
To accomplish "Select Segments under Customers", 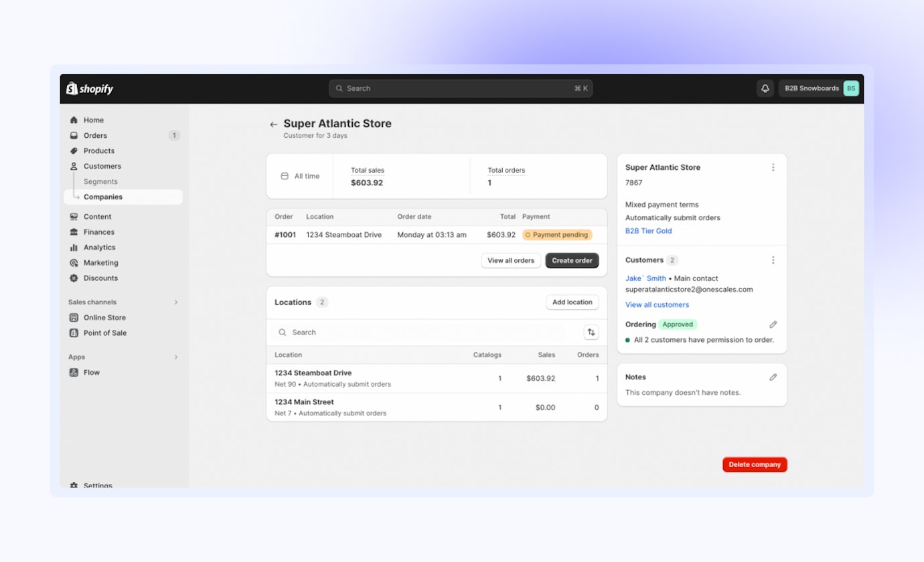I will (x=100, y=182).
